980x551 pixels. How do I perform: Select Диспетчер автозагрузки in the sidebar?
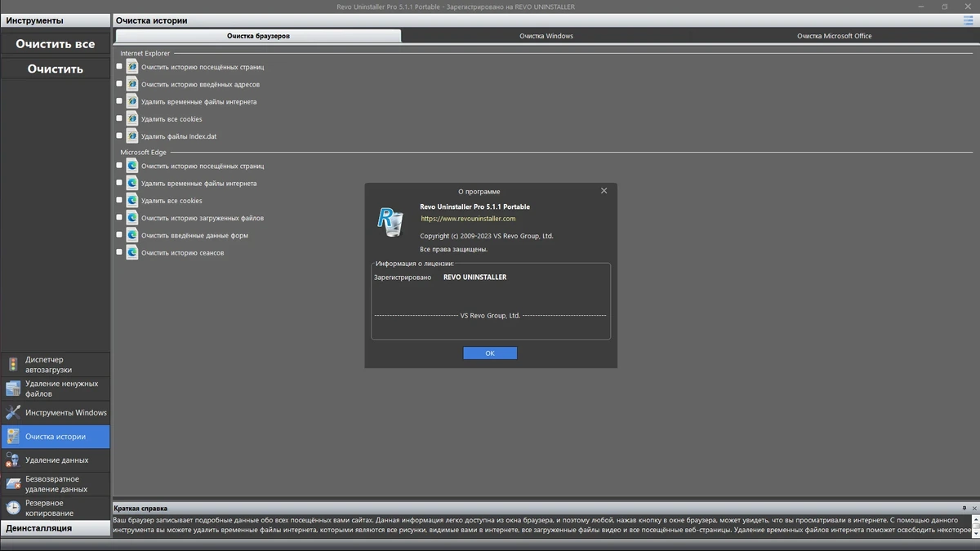56,365
